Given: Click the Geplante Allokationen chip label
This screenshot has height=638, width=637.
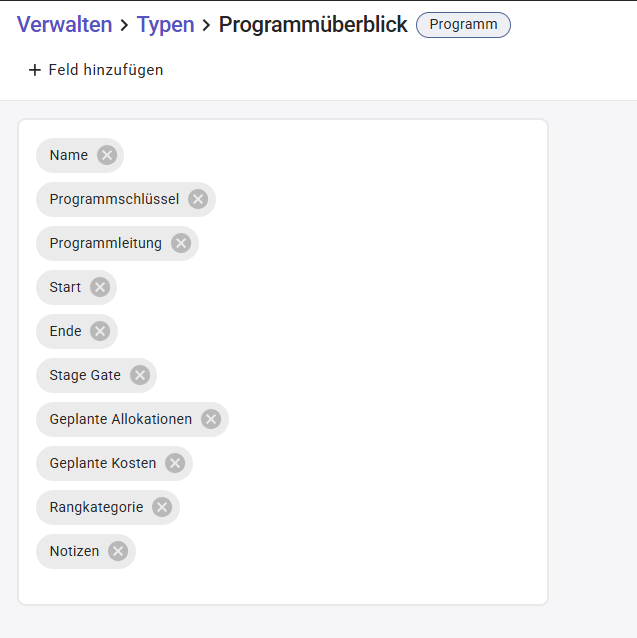Looking at the screenshot, I should [x=120, y=419].
